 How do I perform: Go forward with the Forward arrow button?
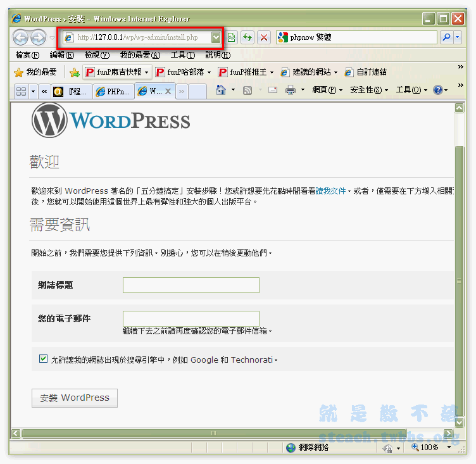[38, 37]
